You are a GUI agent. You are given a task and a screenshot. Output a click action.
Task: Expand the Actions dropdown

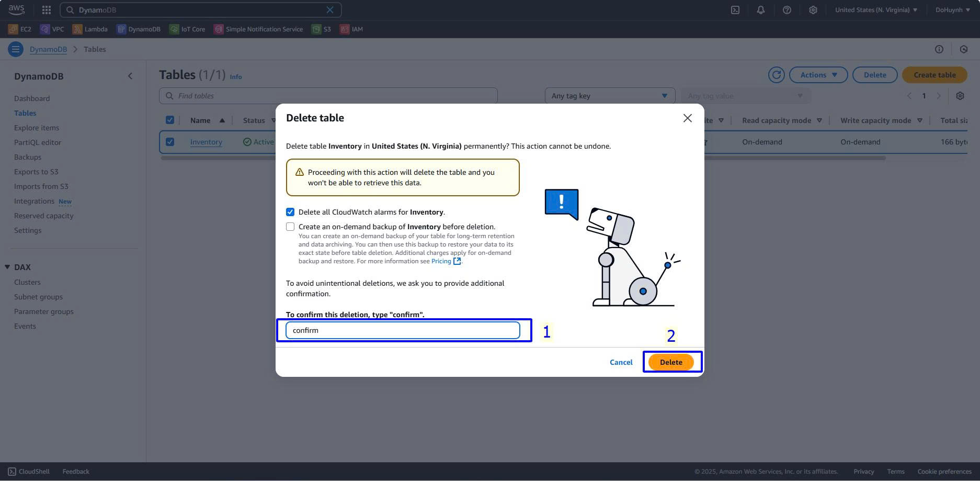818,75
